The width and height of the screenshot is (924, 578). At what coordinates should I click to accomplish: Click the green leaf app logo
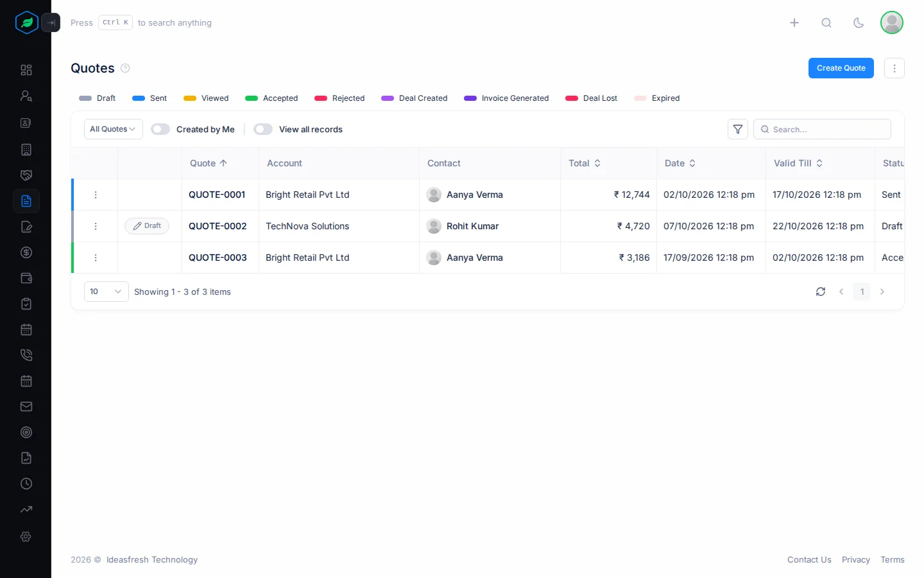tap(27, 22)
